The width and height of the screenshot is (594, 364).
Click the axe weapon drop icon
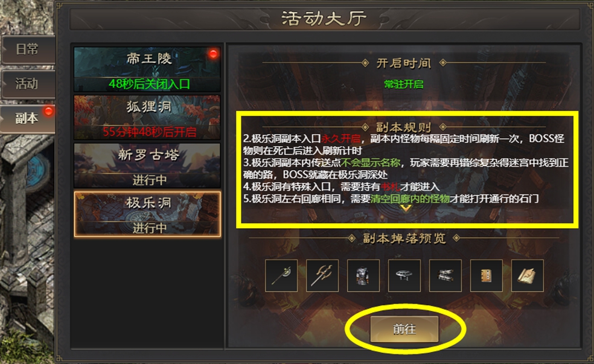point(281,275)
